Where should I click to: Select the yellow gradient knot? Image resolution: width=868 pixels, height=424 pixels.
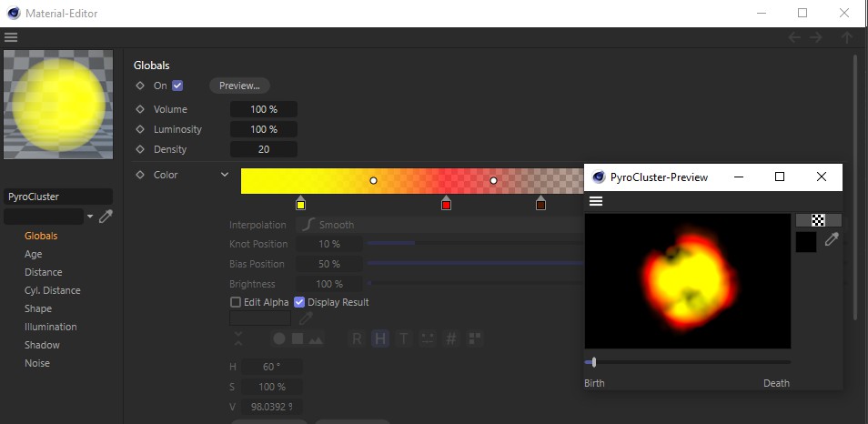coord(300,203)
